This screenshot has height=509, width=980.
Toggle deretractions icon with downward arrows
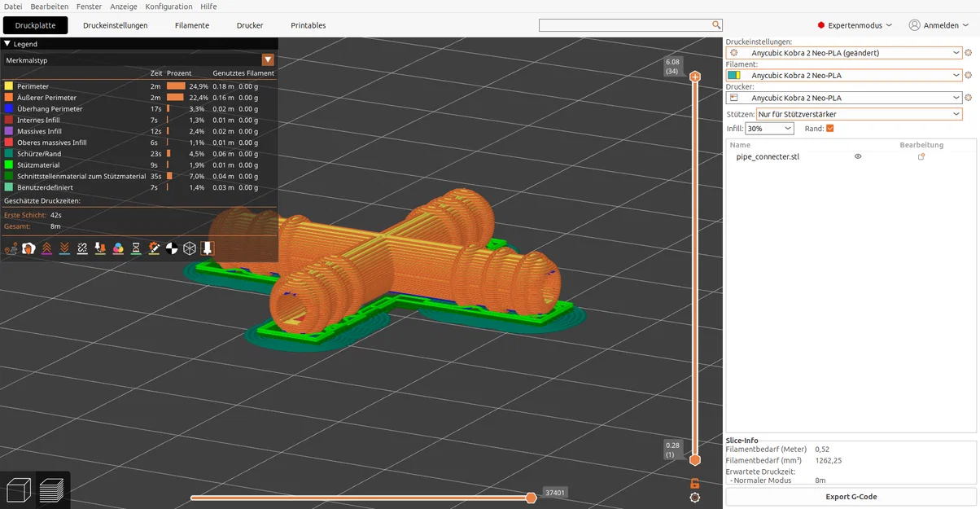(x=64, y=248)
